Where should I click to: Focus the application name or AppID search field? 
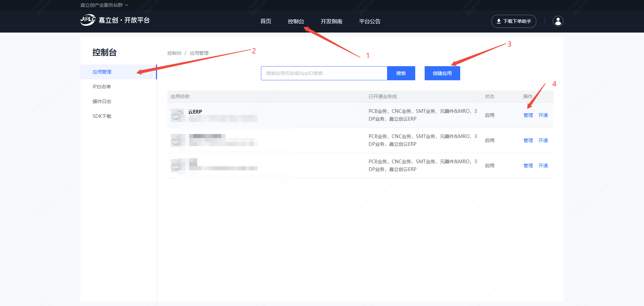coord(324,73)
